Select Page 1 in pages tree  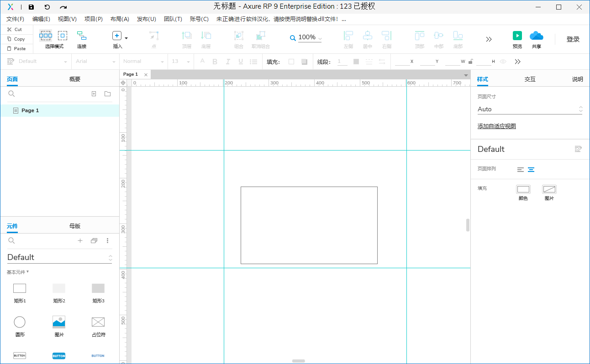pos(60,110)
